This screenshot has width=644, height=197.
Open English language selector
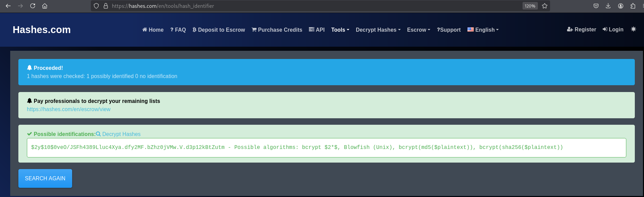click(483, 30)
